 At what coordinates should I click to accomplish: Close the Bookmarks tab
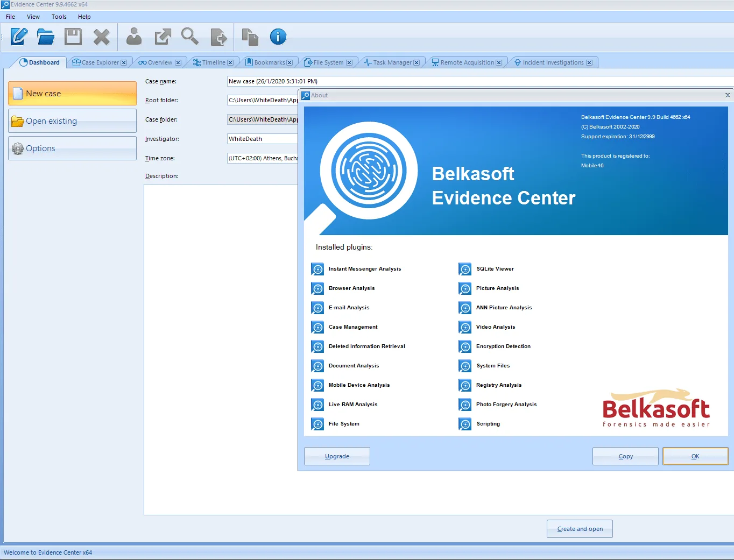click(x=290, y=62)
